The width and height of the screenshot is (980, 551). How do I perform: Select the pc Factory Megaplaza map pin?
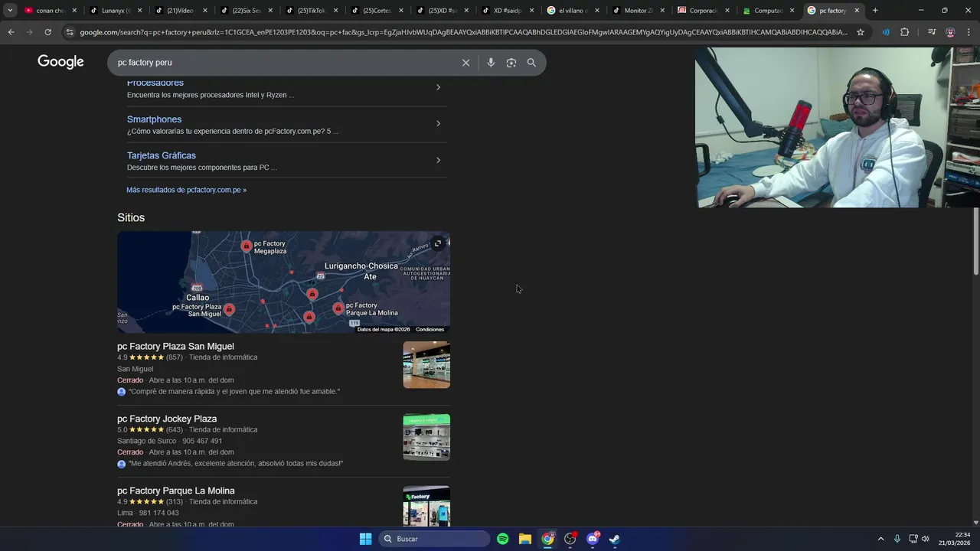click(x=246, y=246)
